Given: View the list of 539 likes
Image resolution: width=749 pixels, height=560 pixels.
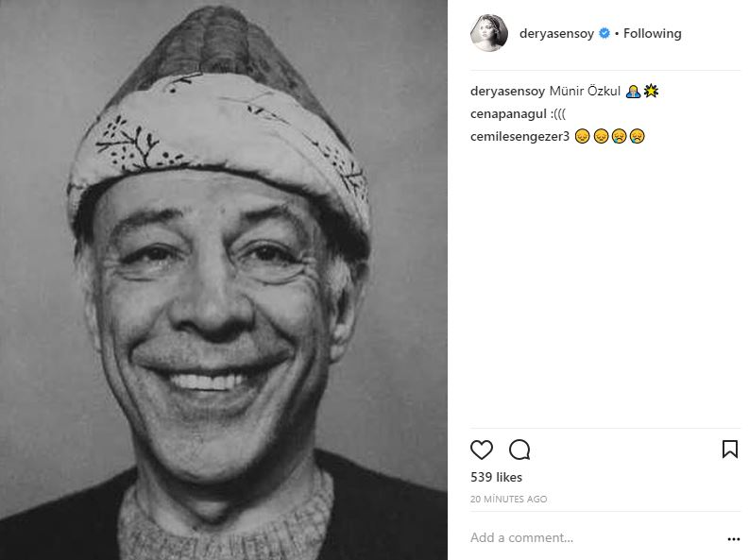Looking at the screenshot, I should click(496, 478).
